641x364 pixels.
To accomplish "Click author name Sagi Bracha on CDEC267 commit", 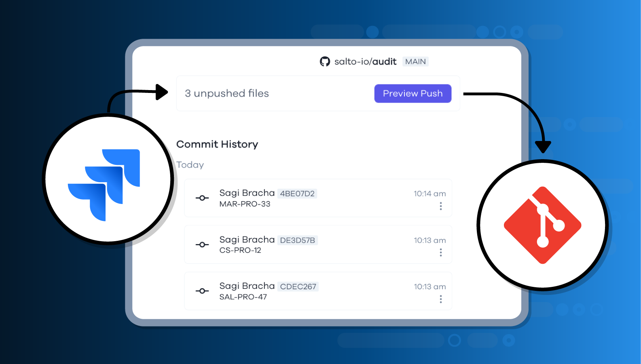I will (x=247, y=286).
